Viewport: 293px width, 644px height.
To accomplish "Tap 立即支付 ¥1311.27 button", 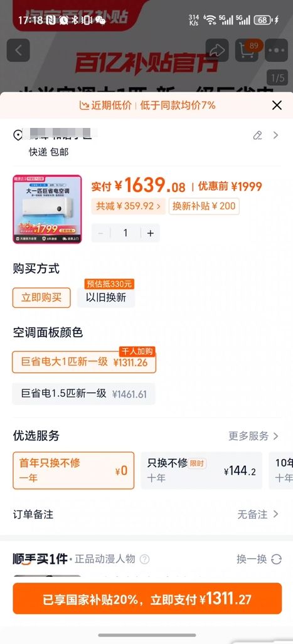I will (x=147, y=599).
